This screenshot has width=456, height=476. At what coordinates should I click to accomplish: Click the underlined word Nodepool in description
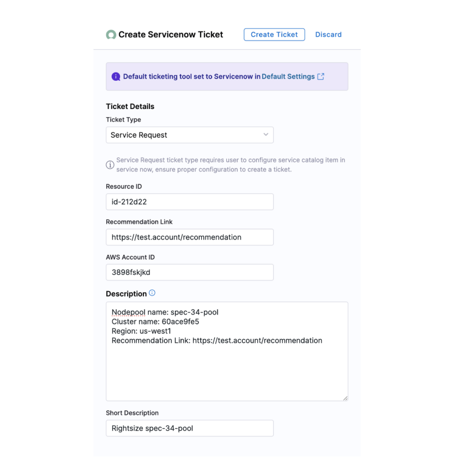point(128,312)
